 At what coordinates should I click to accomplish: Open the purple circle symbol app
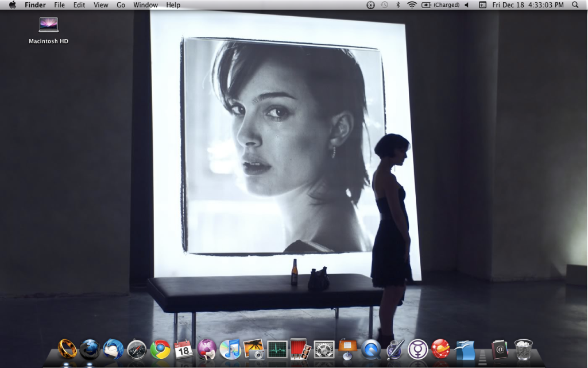click(x=418, y=350)
